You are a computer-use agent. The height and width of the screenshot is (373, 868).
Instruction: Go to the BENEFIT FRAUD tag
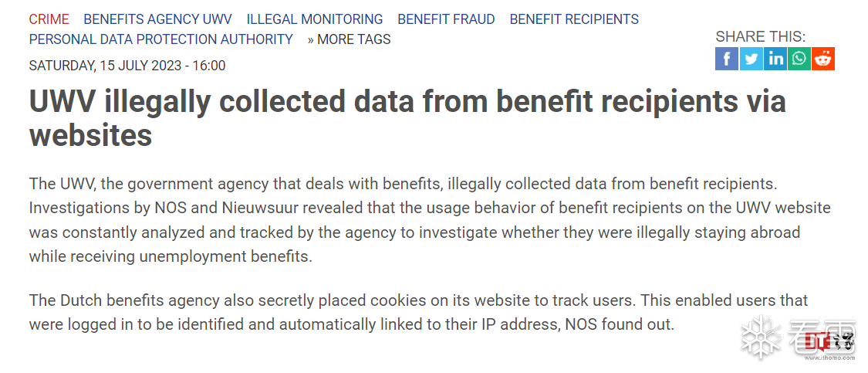[x=446, y=19]
